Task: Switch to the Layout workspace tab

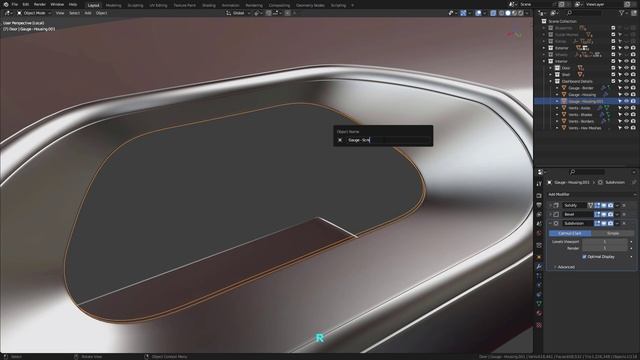Action: pos(93,5)
